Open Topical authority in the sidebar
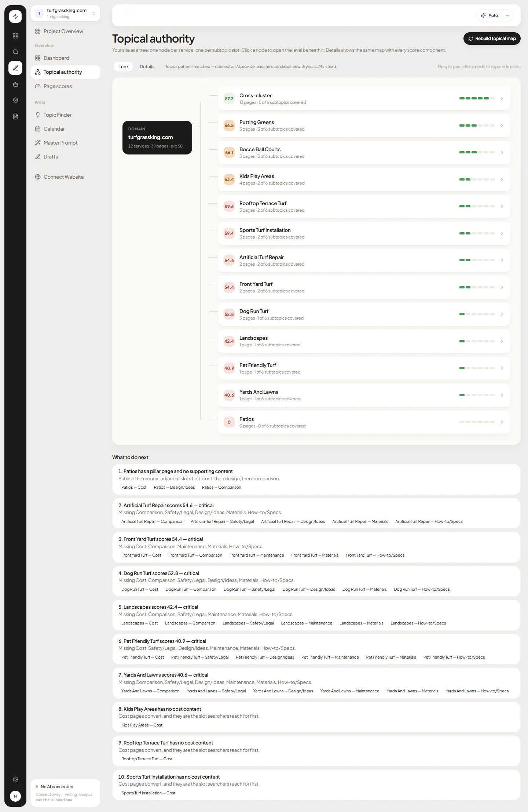 tap(65, 72)
